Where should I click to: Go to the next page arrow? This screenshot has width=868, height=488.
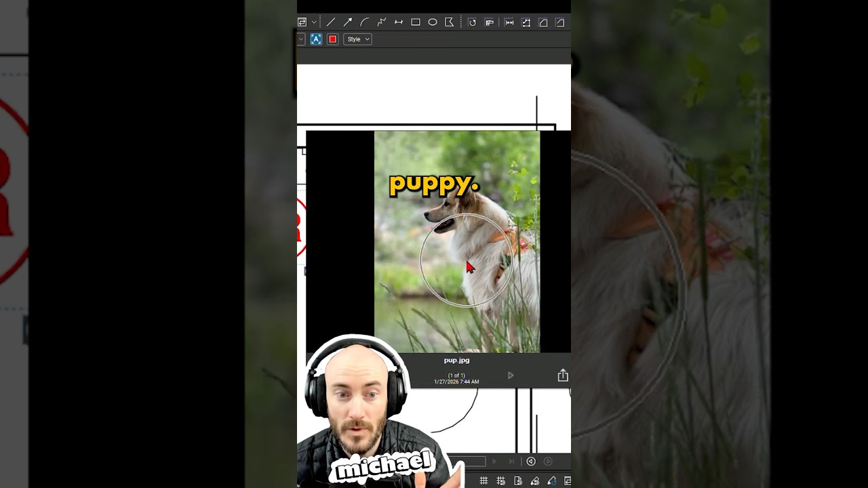pyautogui.click(x=494, y=462)
